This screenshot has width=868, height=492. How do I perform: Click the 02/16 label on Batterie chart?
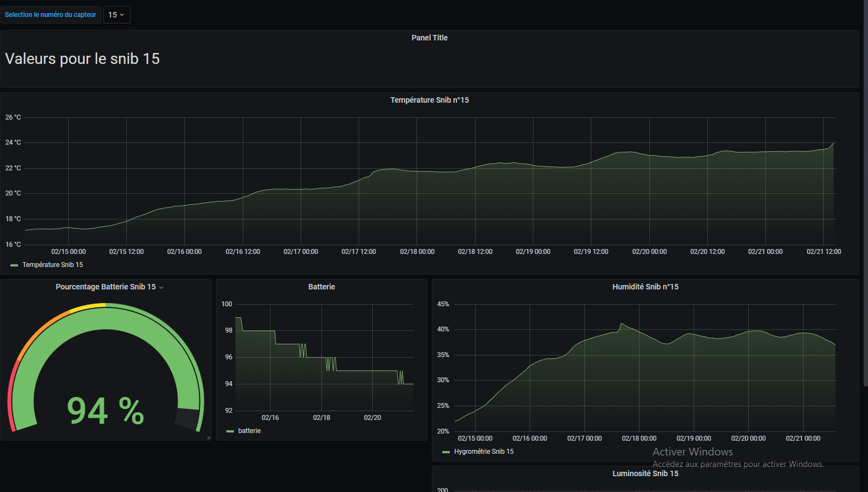click(270, 418)
